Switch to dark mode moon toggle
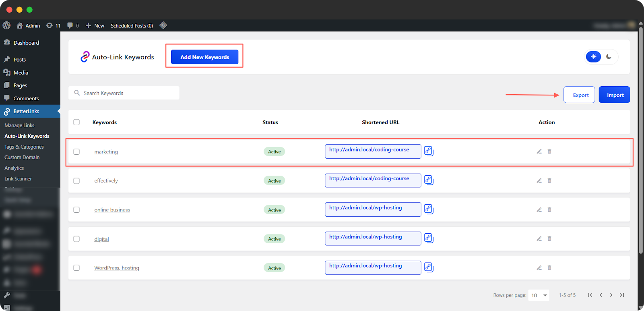644x311 pixels. (x=609, y=57)
